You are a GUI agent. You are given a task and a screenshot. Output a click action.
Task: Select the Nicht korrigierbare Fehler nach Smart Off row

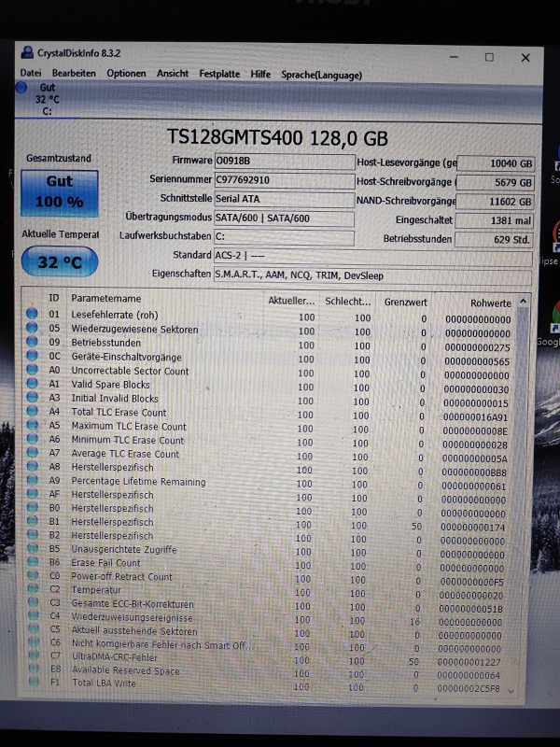[162, 644]
